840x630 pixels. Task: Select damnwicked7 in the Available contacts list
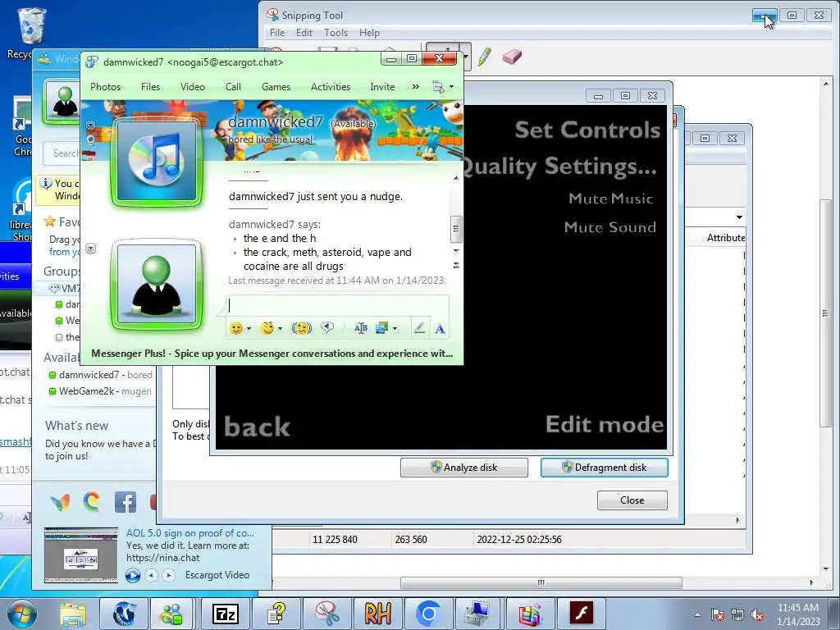[x=100, y=375]
